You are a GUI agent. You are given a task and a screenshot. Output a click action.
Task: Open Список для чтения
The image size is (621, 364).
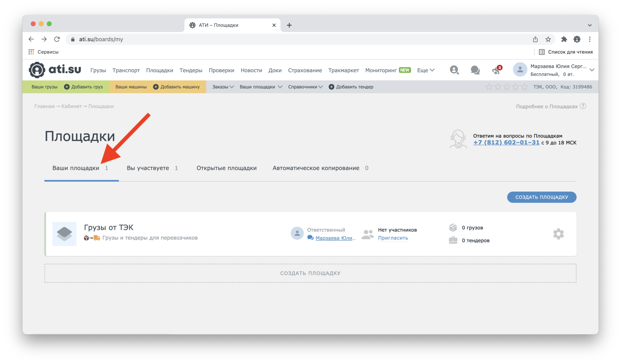[x=566, y=52]
